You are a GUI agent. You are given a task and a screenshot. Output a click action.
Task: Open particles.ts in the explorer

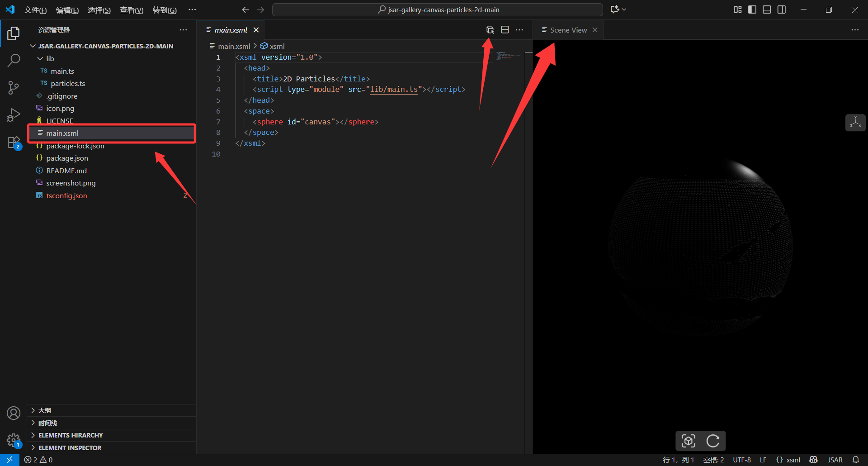pyautogui.click(x=68, y=83)
